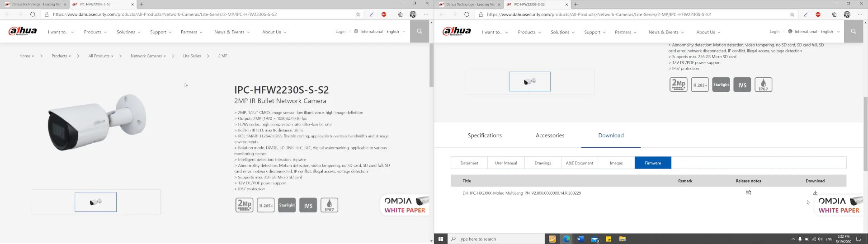Click the 2Mp feature badge in left window
Viewport: 868px width, 244px height.
click(245, 205)
